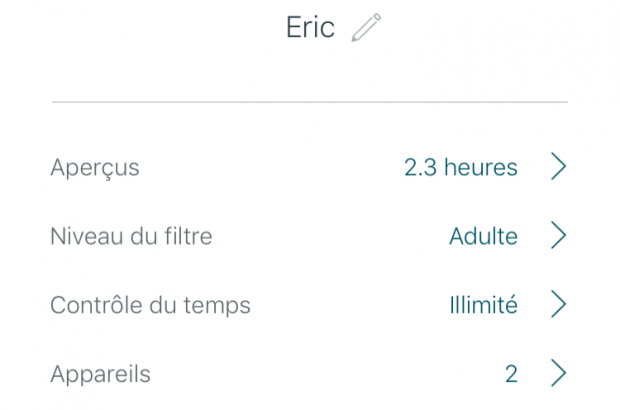Tap the Appareils row chevron arrow
This screenshot has height=410, width=620.
point(558,374)
